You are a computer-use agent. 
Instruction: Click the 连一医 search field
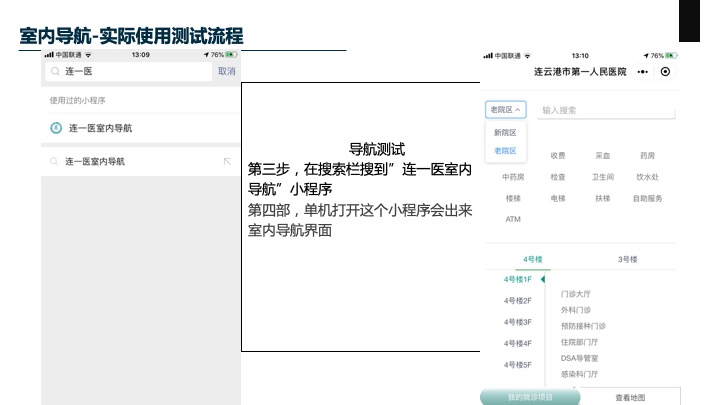coord(129,71)
